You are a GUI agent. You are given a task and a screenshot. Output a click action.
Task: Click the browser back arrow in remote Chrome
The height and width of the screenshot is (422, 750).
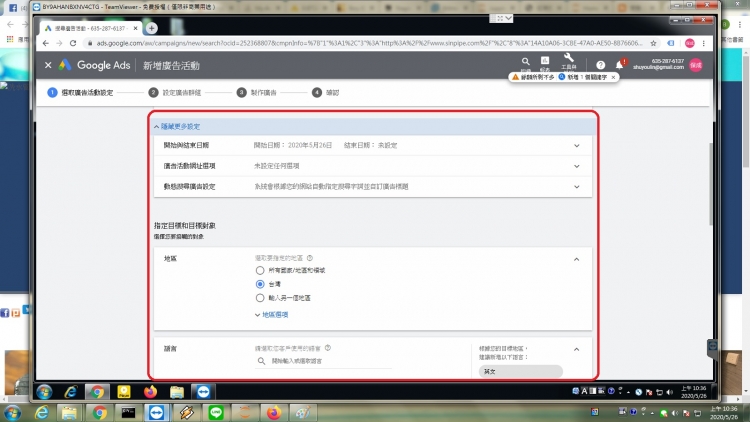[45, 43]
